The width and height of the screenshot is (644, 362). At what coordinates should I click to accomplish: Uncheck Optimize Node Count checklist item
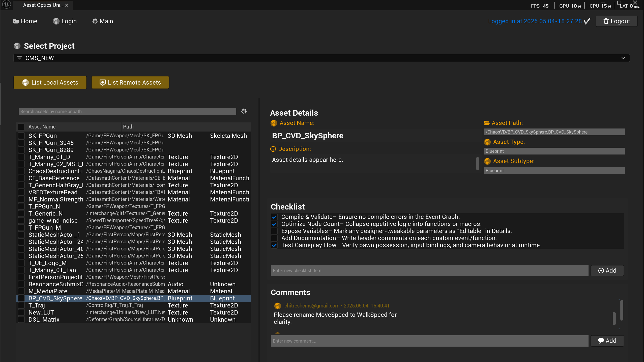click(x=274, y=224)
